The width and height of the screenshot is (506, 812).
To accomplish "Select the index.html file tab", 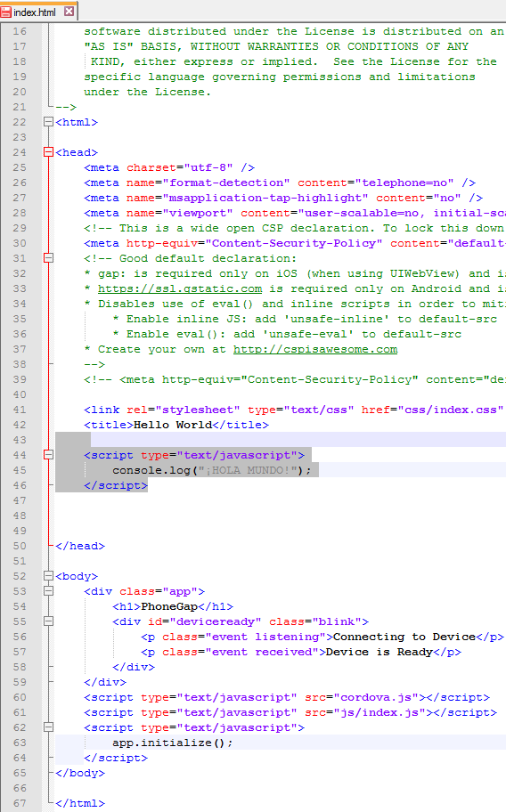I will pos(39,12).
